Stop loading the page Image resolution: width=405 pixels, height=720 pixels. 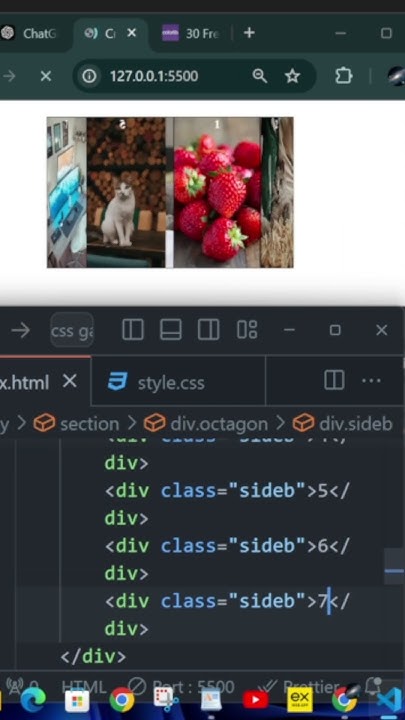point(45,76)
